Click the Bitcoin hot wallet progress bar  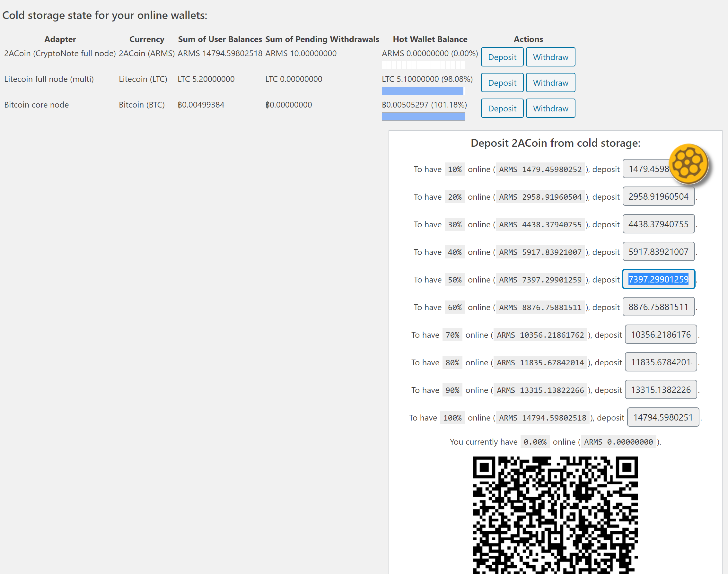[423, 117]
